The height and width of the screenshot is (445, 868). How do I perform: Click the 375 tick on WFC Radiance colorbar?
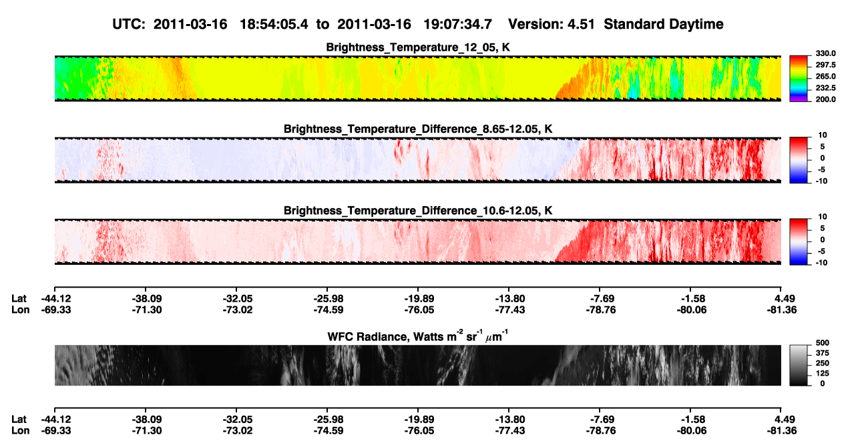[x=821, y=354]
